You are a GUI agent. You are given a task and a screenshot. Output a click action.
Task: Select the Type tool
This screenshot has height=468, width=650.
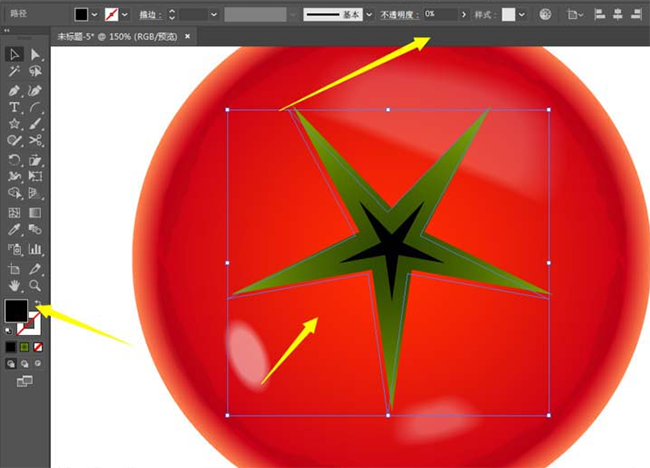coord(14,107)
